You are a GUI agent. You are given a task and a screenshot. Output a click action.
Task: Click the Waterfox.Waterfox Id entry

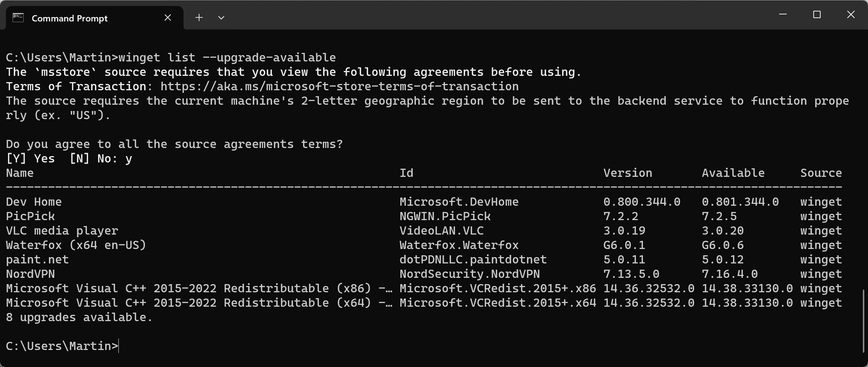click(x=459, y=245)
